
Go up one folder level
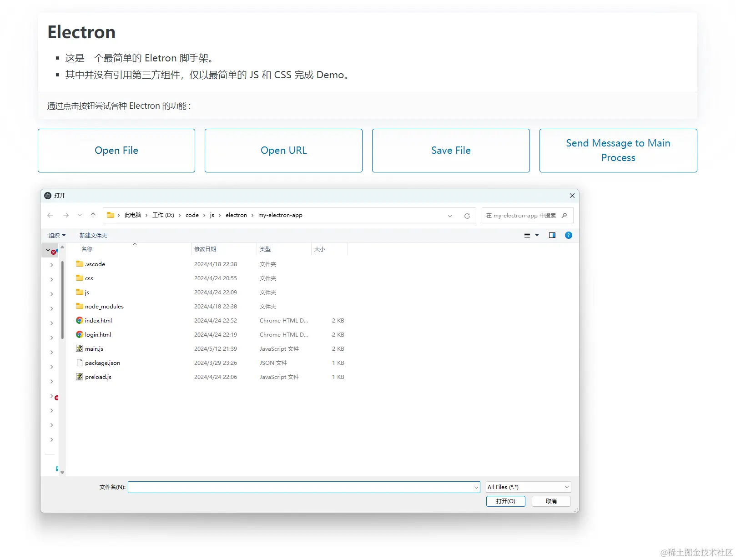click(93, 215)
